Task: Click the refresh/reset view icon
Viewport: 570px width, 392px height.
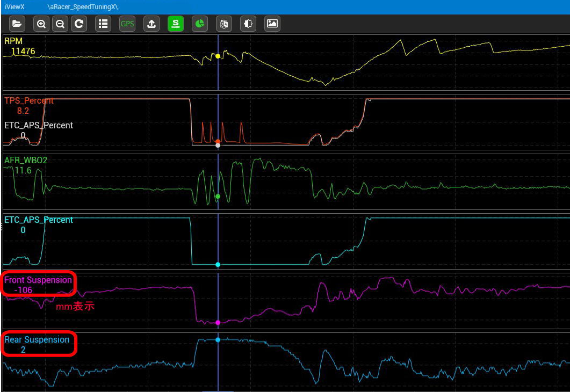Action: [x=79, y=24]
